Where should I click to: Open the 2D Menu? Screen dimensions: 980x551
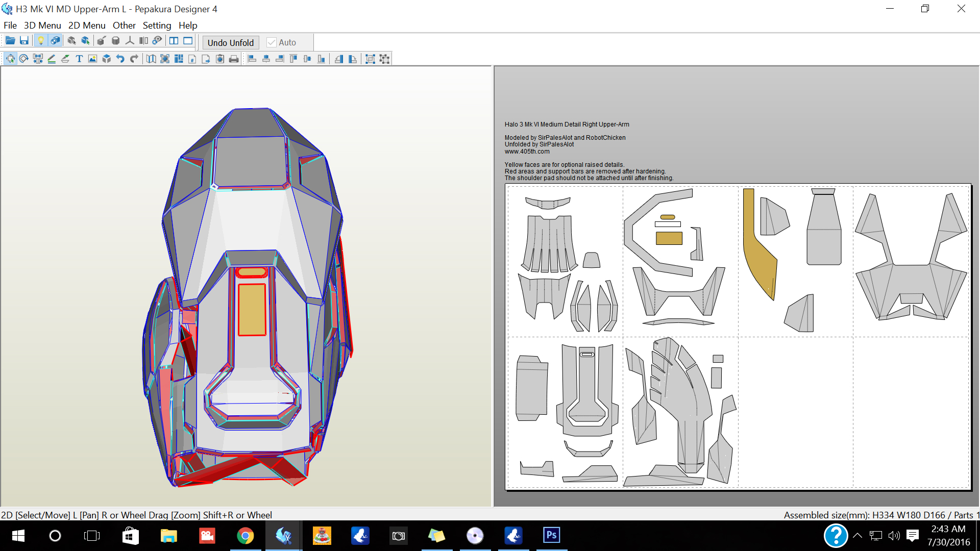[x=87, y=25]
